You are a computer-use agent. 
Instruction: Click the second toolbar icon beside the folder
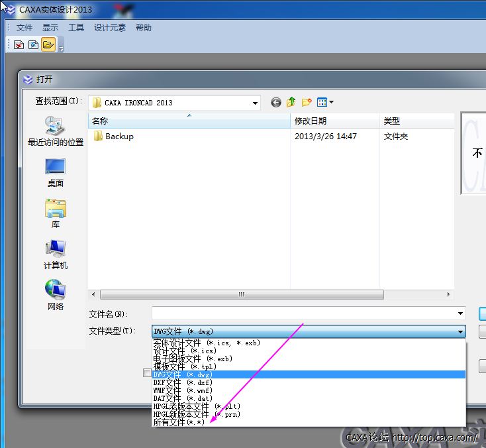click(33, 44)
